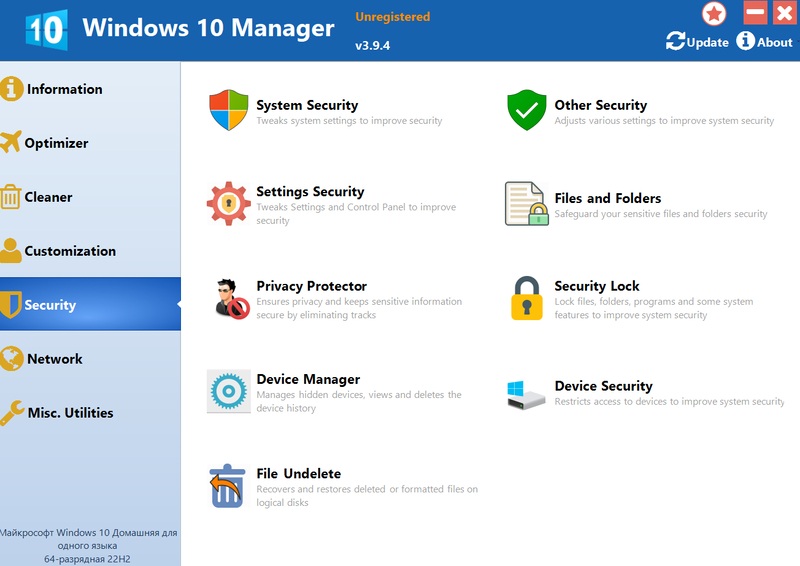
Task: Open the System Security title link
Action: coord(307,105)
